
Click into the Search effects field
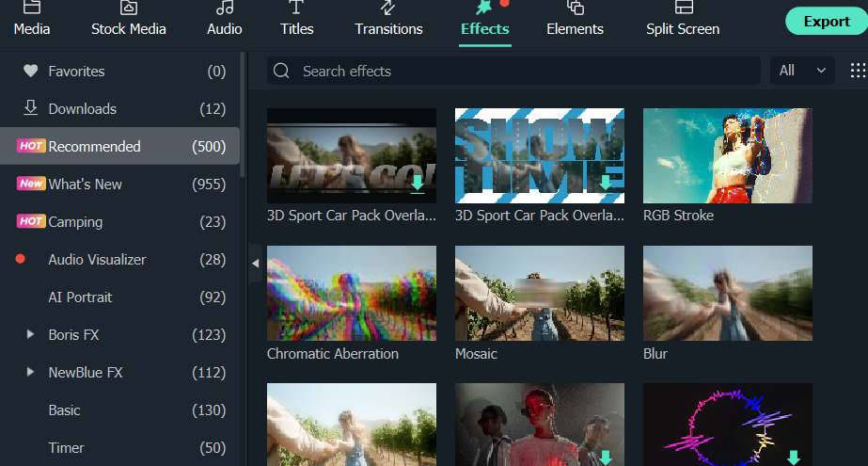point(527,72)
